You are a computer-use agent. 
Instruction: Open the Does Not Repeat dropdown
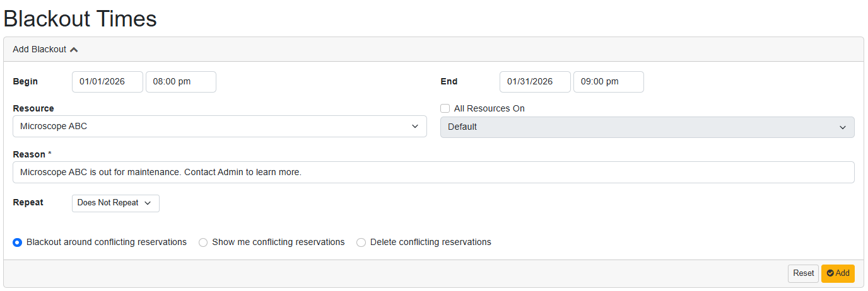pyautogui.click(x=115, y=203)
